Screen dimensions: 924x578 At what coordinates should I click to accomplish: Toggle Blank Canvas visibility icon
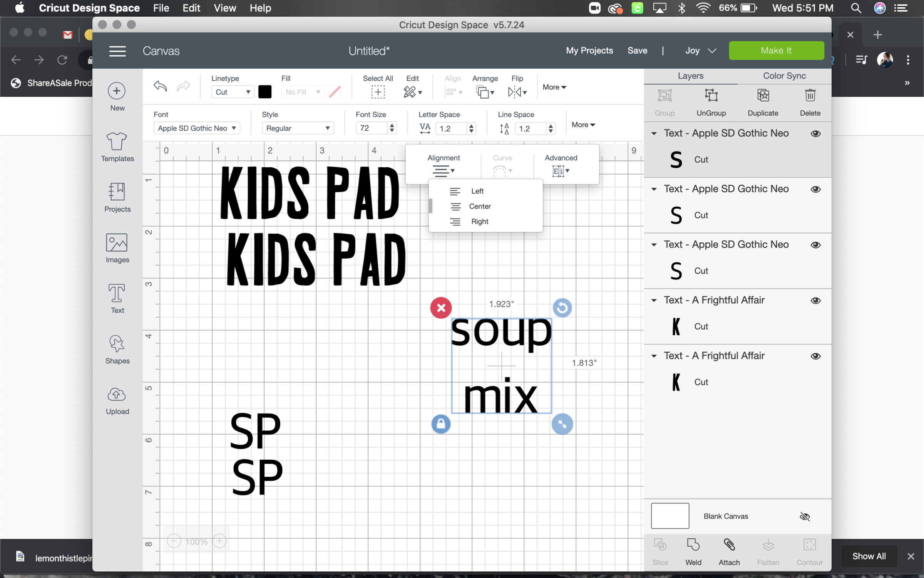coord(805,516)
